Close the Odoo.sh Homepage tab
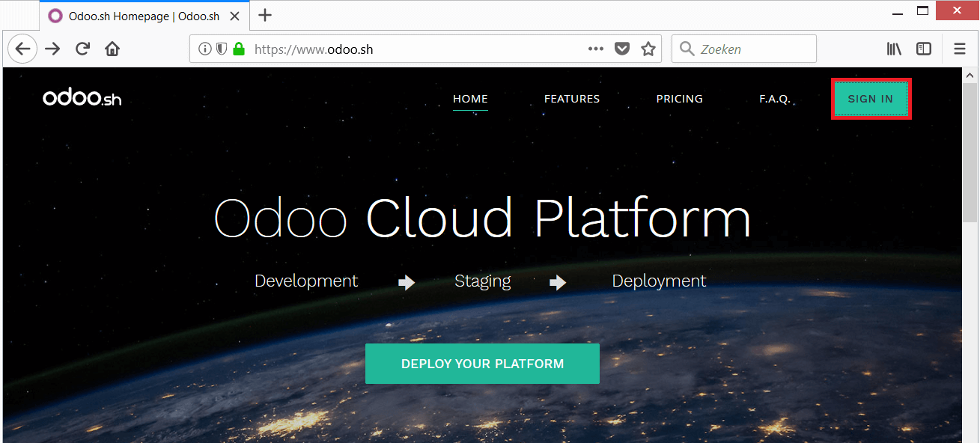Image resolution: width=980 pixels, height=443 pixels. pyautogui.click(x=234, y=16)
